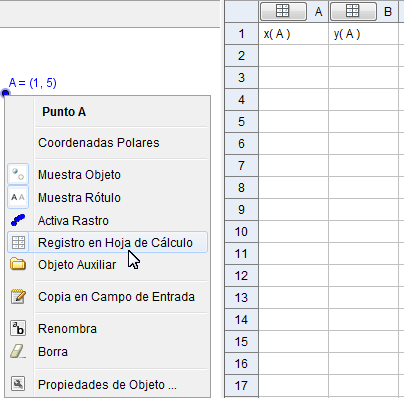Click the column A header grid button

point(283,11)
